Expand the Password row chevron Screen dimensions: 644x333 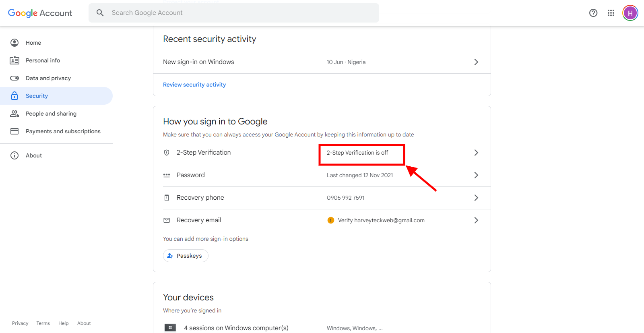pyautogui.click(x=476, y=175)
